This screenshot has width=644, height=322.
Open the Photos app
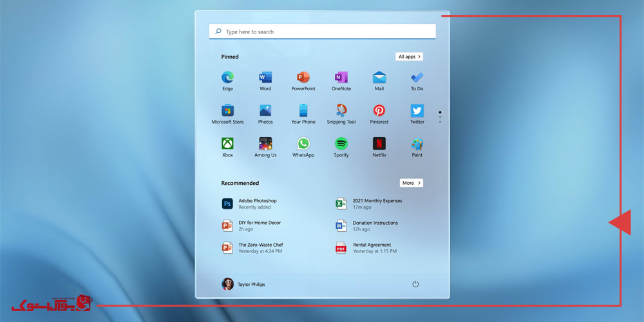[x=265, y=111]
